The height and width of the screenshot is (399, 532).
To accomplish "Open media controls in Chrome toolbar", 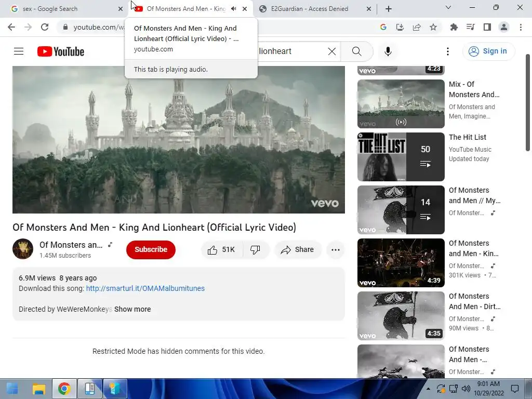I will coord(471,27).
